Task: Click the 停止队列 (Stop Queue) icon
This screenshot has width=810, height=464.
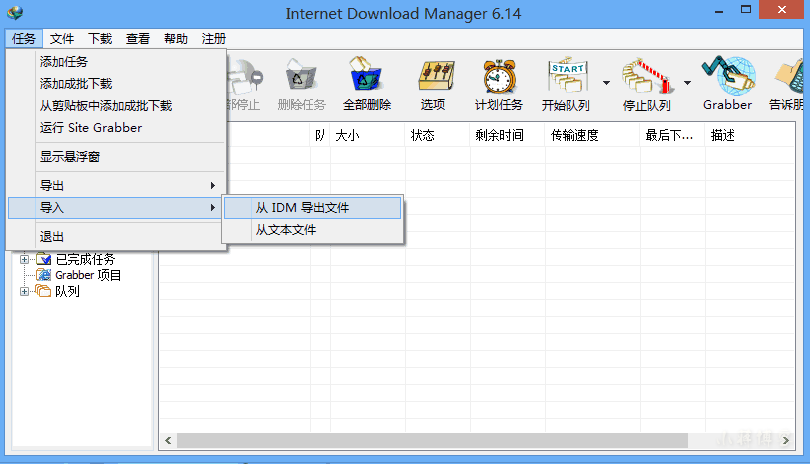Action: pos(646,84)
